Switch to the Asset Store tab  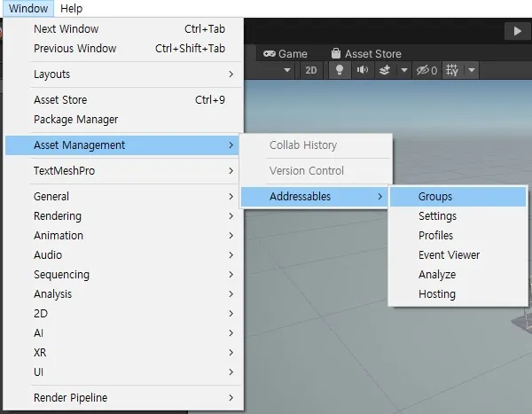point(366,53)
